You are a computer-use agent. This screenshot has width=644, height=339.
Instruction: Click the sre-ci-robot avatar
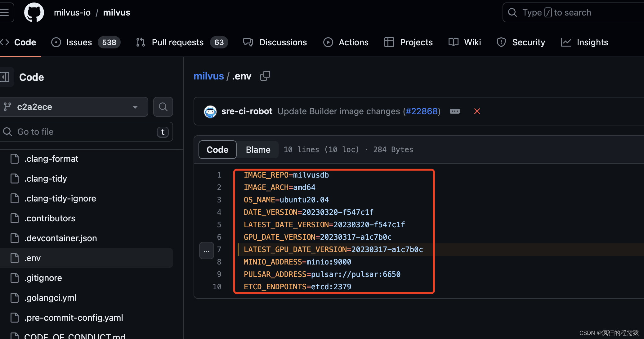coord(210,111)
